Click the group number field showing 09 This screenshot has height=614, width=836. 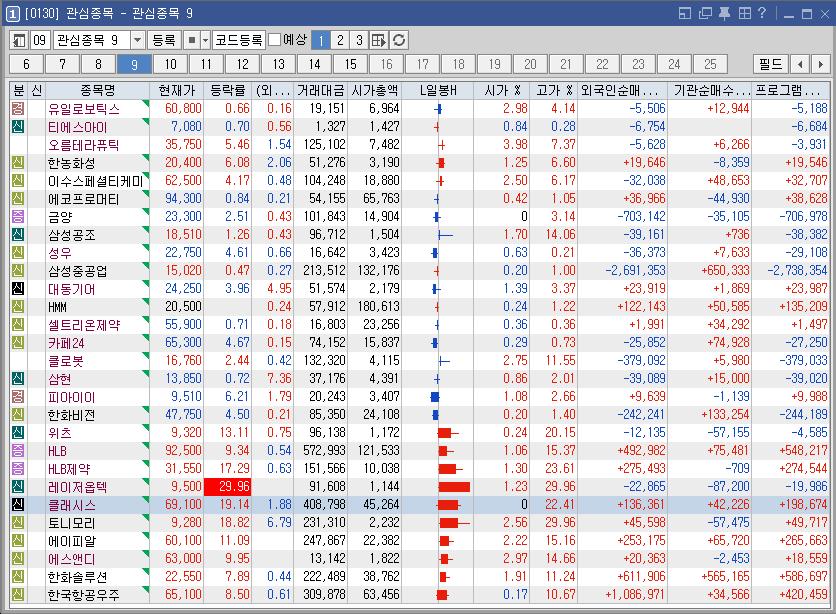[x=40, y=41]
